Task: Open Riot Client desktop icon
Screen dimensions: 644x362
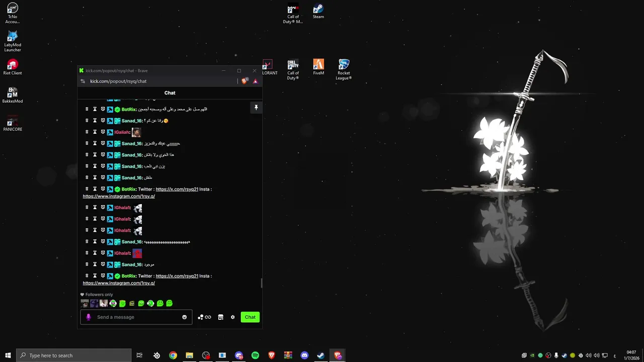Action: pos(13,67)
